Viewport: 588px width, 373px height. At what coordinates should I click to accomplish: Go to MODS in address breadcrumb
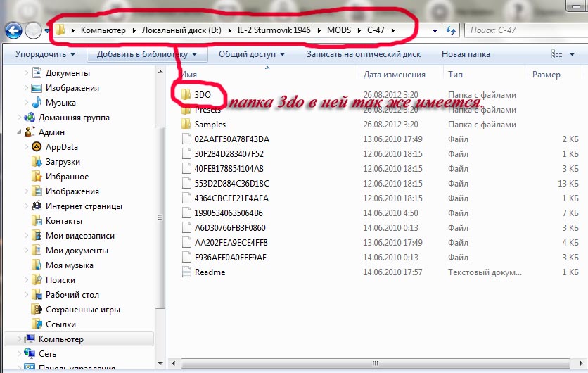(338, 30)
